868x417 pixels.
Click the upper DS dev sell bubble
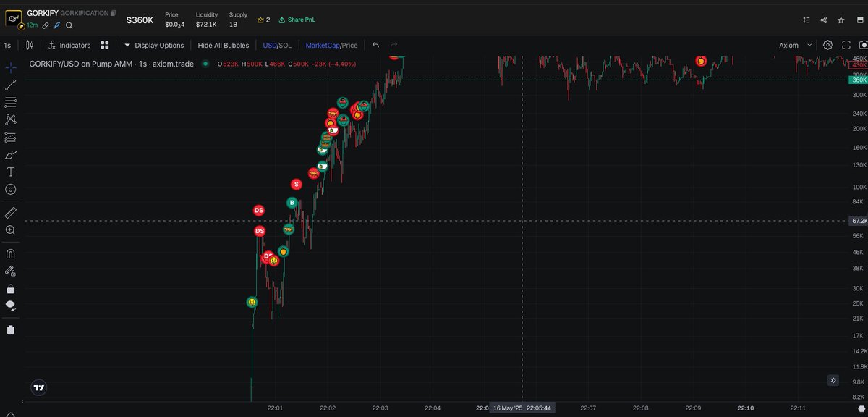point(259,211)
